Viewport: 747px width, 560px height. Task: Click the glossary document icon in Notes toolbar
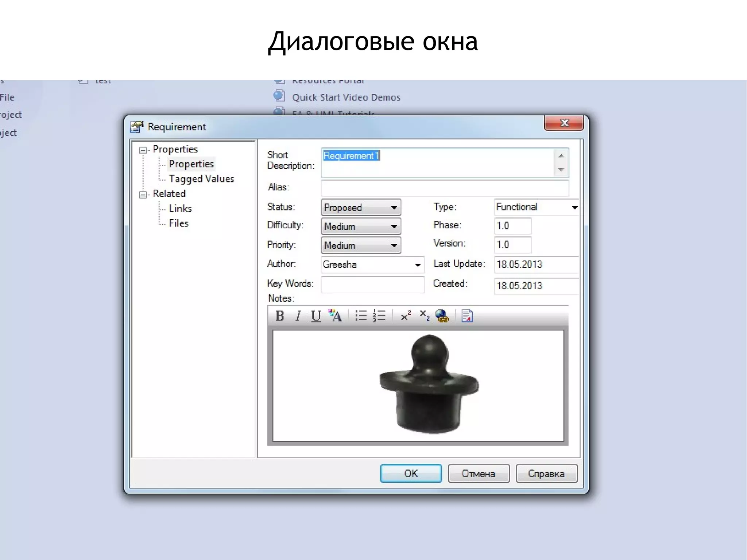tap(467, 316)
